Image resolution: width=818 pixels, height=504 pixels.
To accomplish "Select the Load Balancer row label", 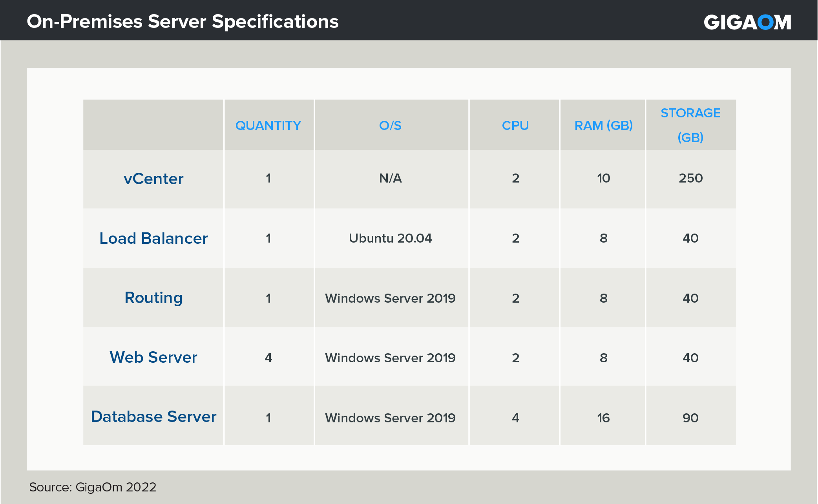I will pyautogui.click(x=153, y=238).
